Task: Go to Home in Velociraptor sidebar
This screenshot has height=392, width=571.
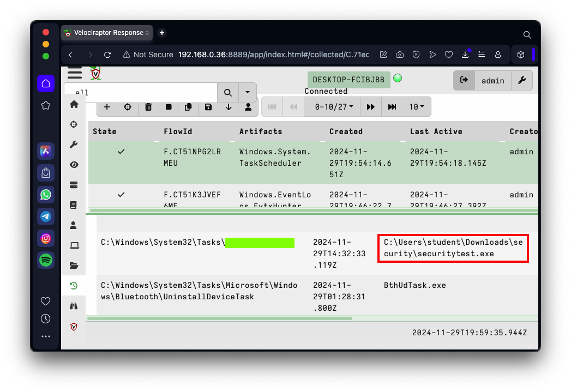Action: 74,105
